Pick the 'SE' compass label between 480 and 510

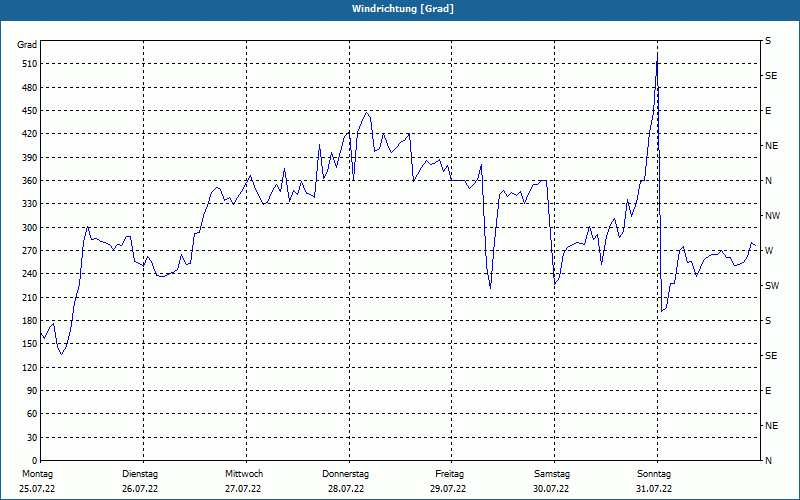[771, 76]
